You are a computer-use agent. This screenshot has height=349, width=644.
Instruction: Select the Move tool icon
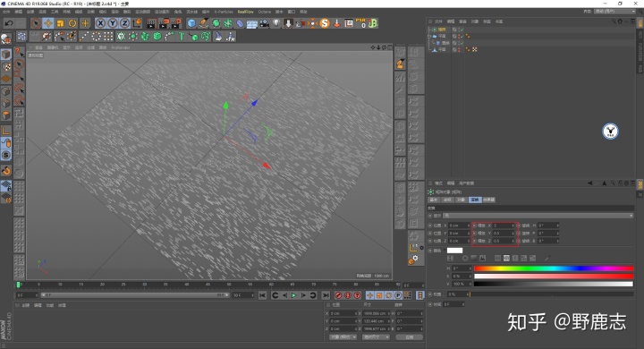click(48, 23)
